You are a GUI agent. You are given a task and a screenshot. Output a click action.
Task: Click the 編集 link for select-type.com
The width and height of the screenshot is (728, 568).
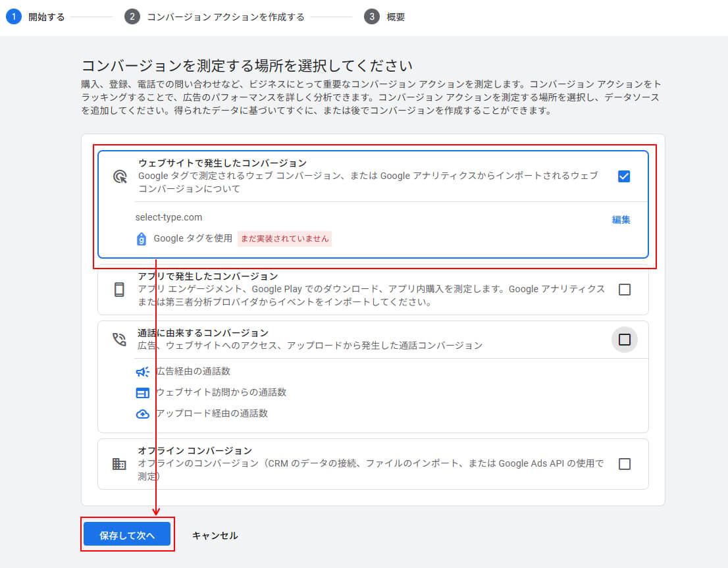click(x=621, y=220)
